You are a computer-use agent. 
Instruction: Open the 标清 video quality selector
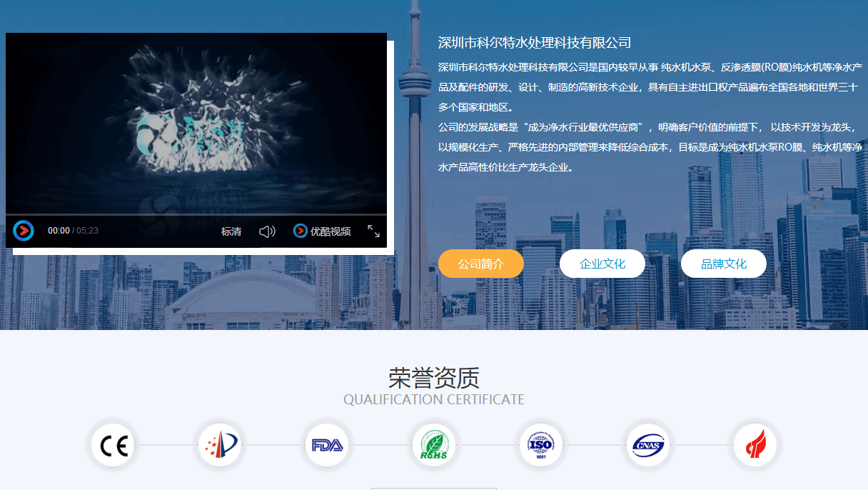231,231
